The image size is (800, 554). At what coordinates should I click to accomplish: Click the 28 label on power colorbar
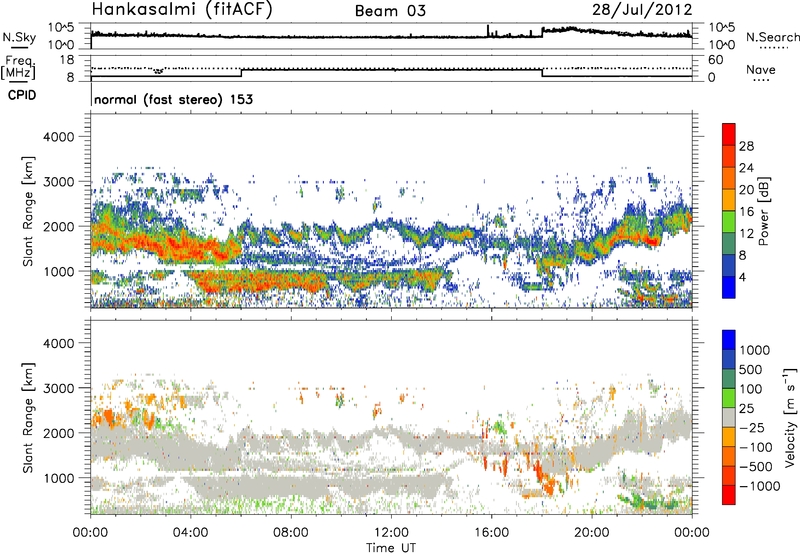[x=746, y=146]
